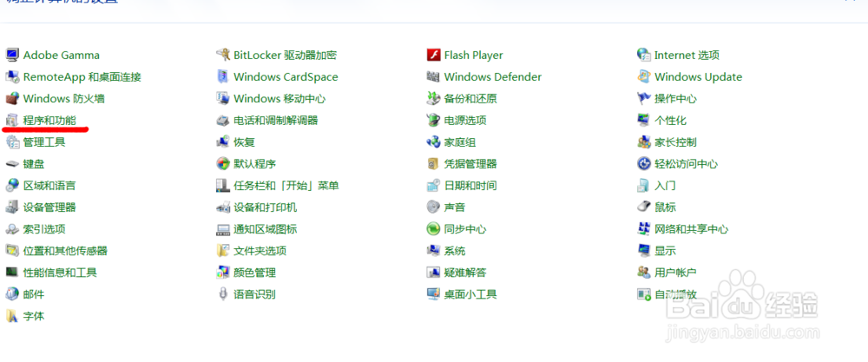The width and height of the screenshot is (868, 362).
Task: Open the 凭据管理器 link
Action: pyautogui.click(x=470, y=164)
